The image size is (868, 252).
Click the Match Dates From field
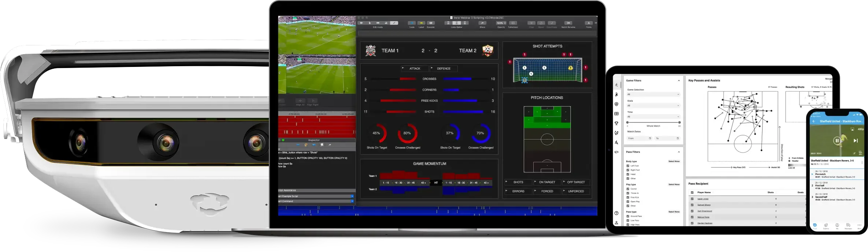pos(639,138)
